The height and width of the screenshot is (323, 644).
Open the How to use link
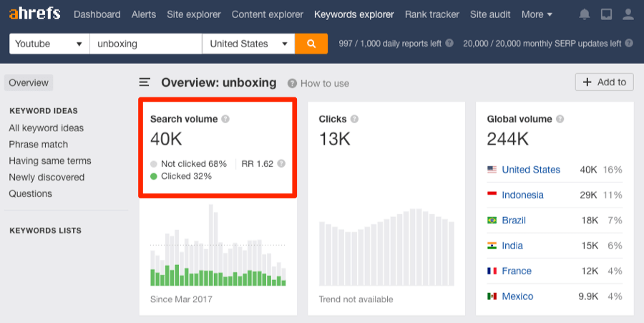pyautogui.click(x=318, y=84)
